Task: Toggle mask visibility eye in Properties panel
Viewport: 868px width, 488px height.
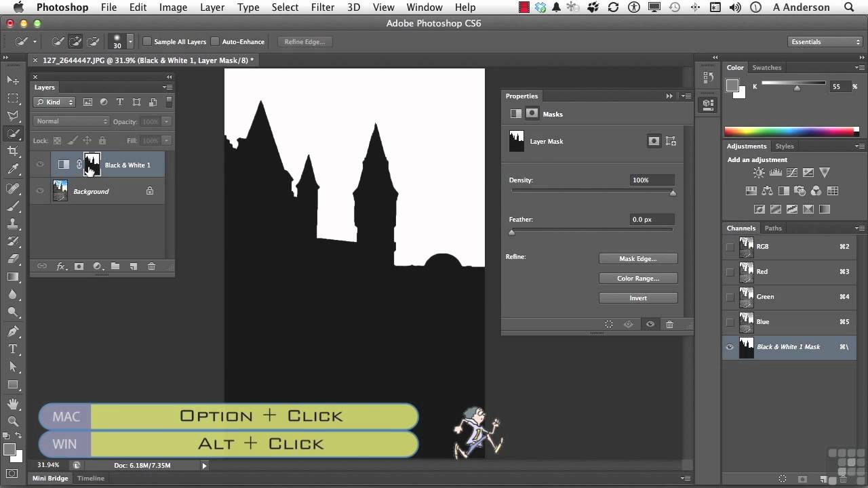Action: [650, 325]
